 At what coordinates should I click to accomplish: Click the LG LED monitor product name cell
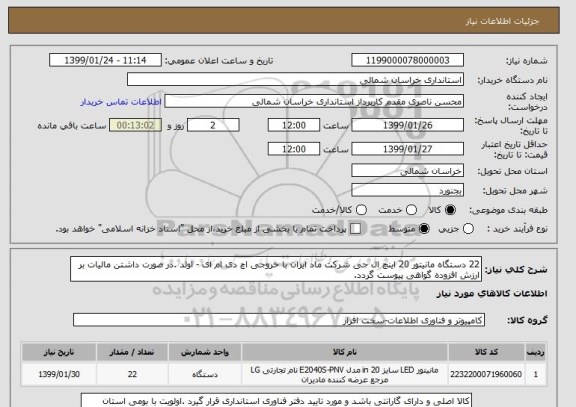(x=345, y=374)
